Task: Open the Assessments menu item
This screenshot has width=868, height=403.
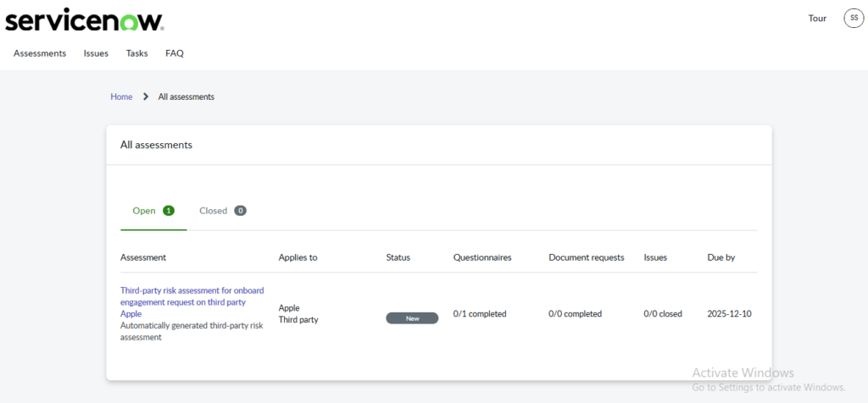Action: (x=40, y=53)
